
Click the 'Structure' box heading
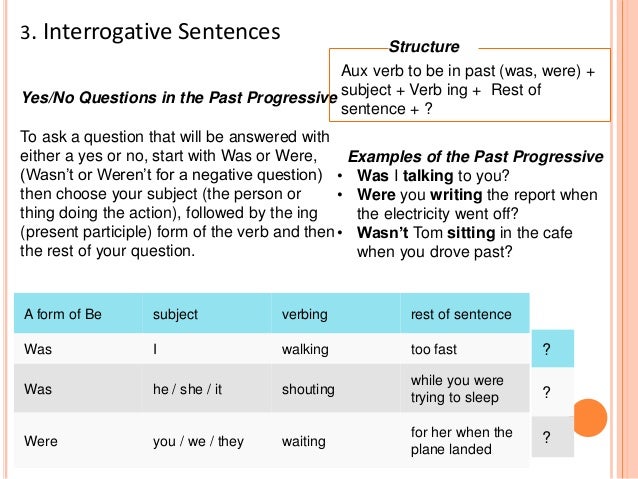pos(424,46)
